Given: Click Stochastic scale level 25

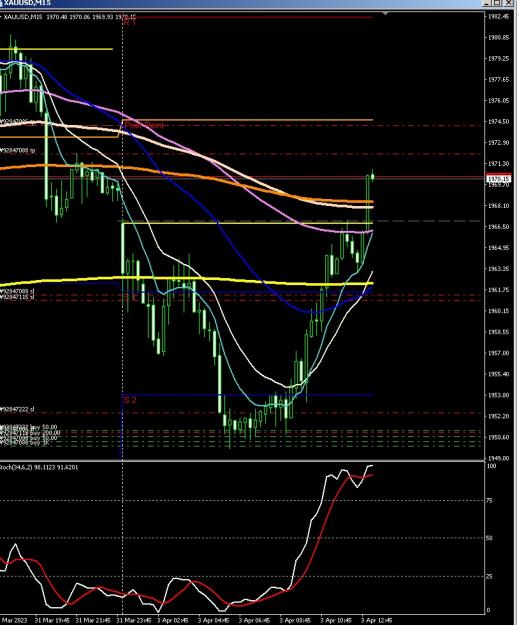Looking at the screenshot, I should (491, 576).
